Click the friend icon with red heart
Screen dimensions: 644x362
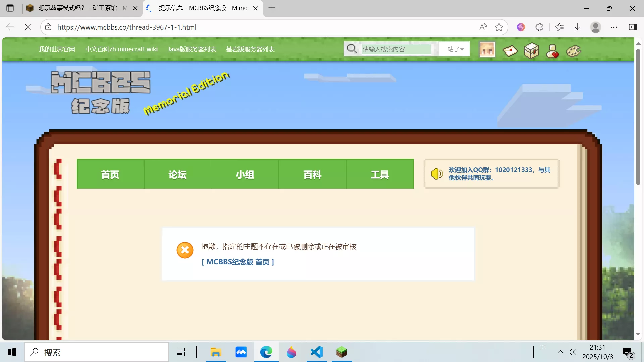point(552,51)
